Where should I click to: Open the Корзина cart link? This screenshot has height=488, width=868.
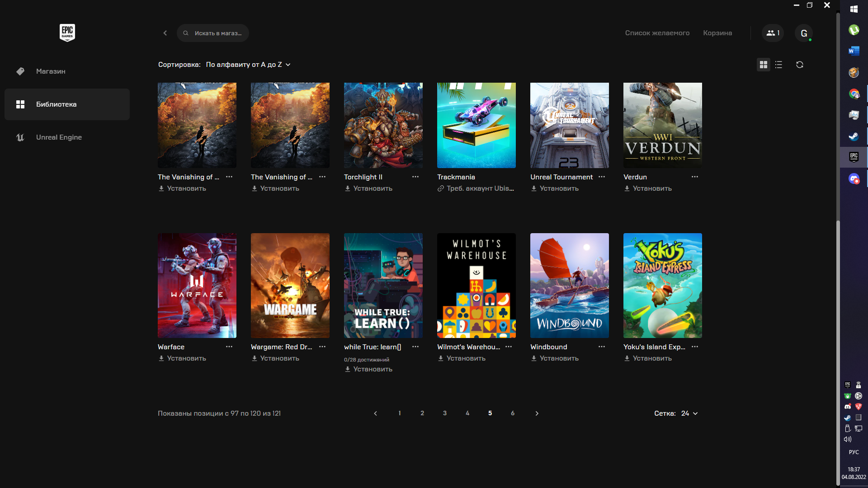click(x=717, y=33)
